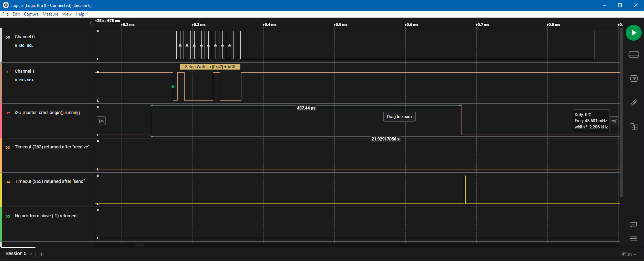The width and height of the screenshot is (644, 261).
Task: Click the horizontal scrollbar thumb below waveforms
Action: click(139, 245)
